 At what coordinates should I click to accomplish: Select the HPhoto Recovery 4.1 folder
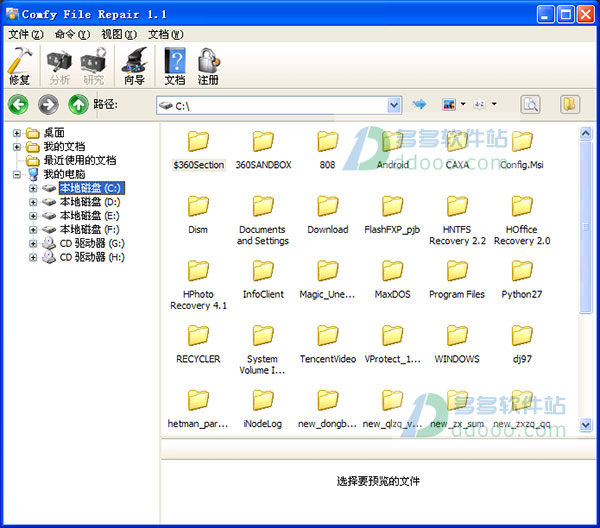[198, 285]
